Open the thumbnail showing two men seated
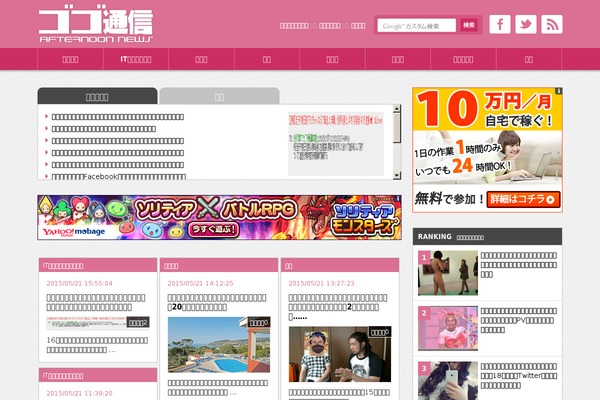Screen dimensions: 600x400 [340, 354]
